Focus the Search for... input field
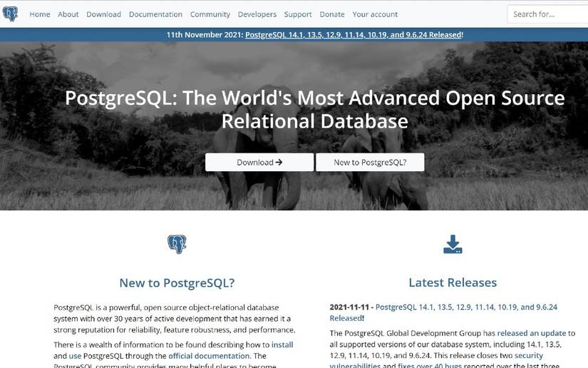Image resolution: width=588 pixels, height=368 pixels. tap(547, 14)
